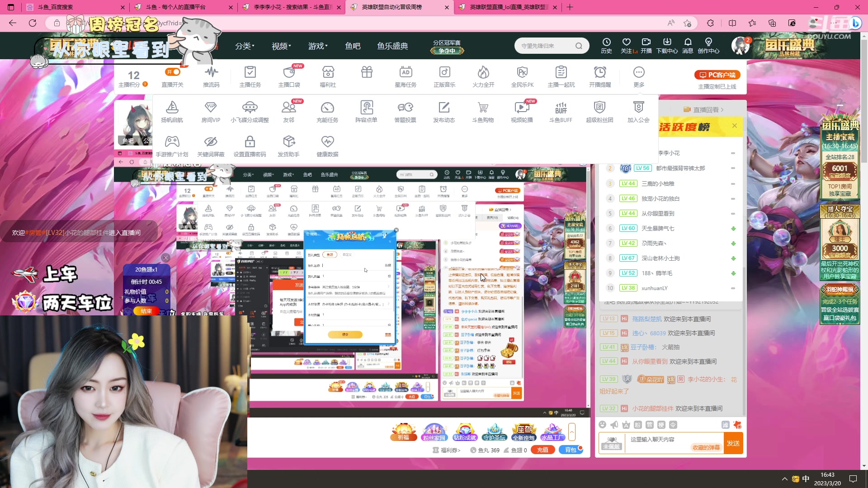Viewport: 868px width, 488px height.
Task: Toggle the 令 command chat option
Action: [x=673, y=425]
